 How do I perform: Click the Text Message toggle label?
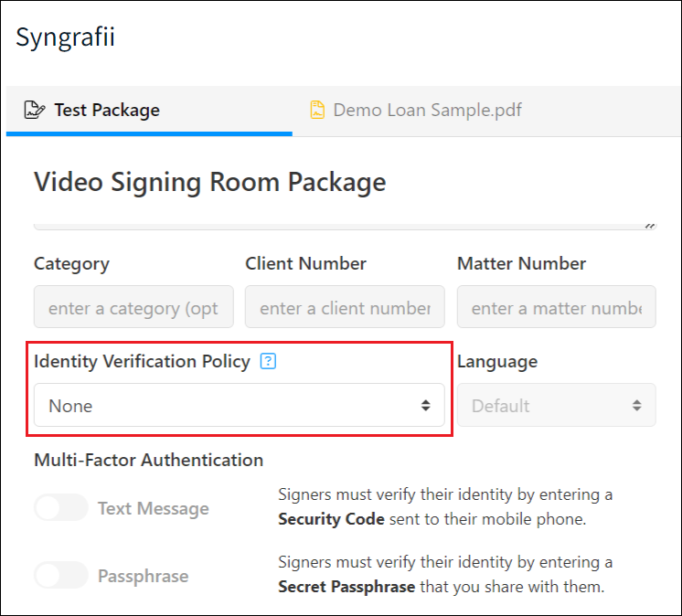[x=154, y=508]
